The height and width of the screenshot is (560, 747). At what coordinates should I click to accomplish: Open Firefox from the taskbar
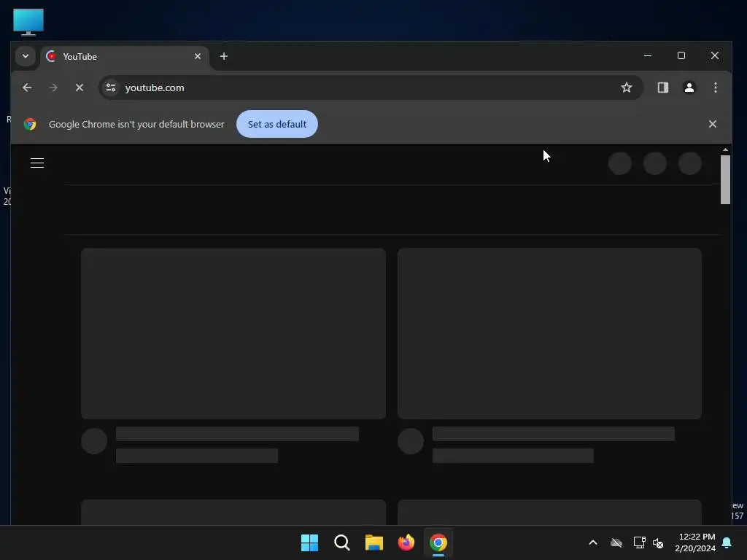tap(406, 542)
